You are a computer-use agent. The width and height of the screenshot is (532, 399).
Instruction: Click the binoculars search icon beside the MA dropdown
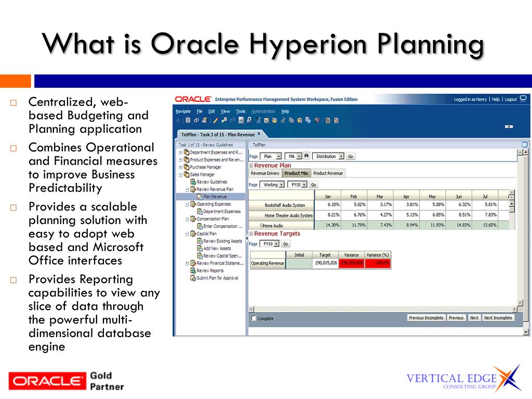tap(307, 156)
